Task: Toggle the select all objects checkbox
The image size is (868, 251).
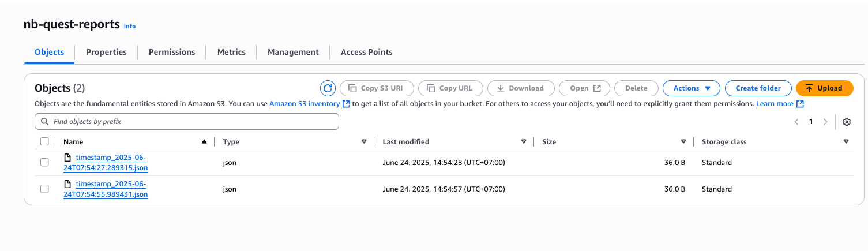Action: 44,141
